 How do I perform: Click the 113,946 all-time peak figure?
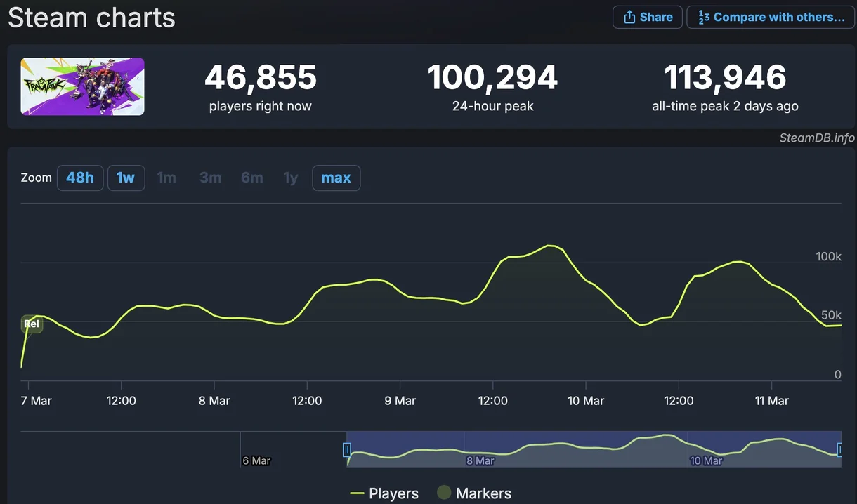click(725, 77)
